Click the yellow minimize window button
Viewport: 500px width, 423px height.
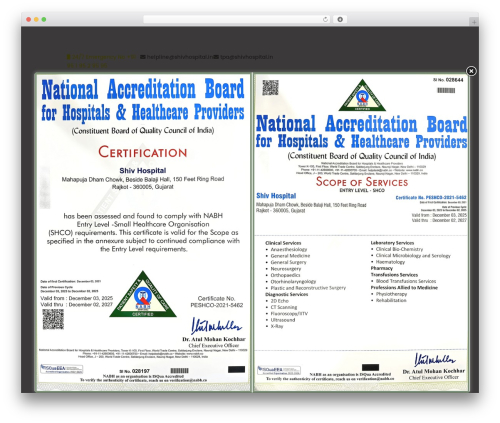point(36,19)
